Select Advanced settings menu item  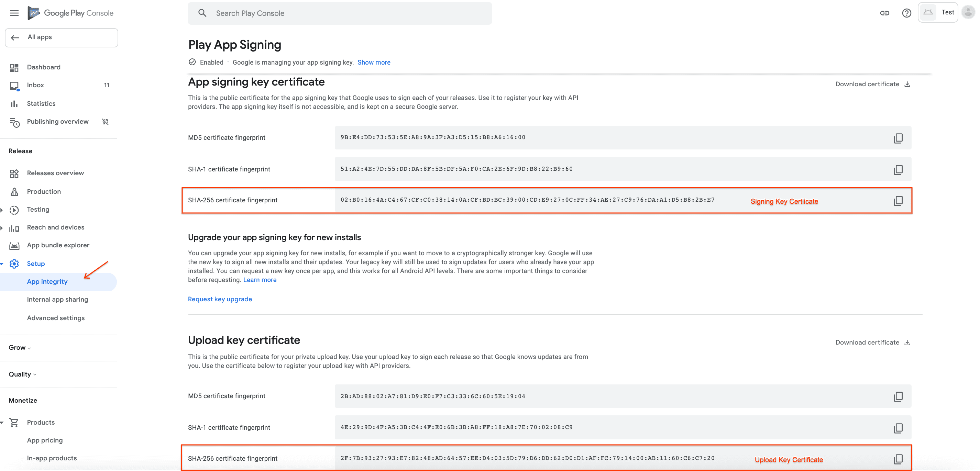[x=56, y=318]
